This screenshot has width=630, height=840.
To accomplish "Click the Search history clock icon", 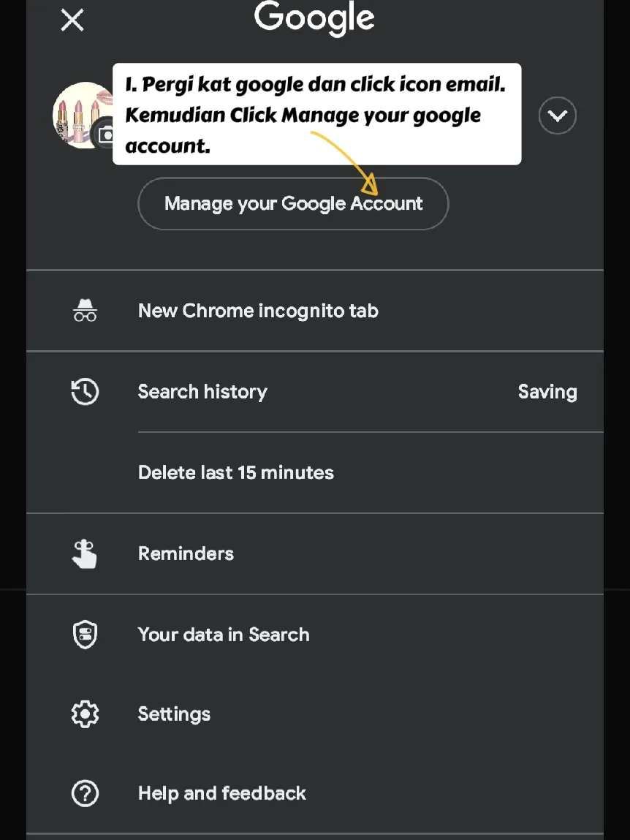I will point(85,392).
